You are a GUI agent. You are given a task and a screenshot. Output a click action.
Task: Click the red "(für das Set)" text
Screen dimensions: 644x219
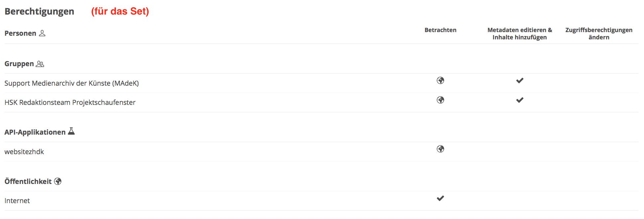120,11
